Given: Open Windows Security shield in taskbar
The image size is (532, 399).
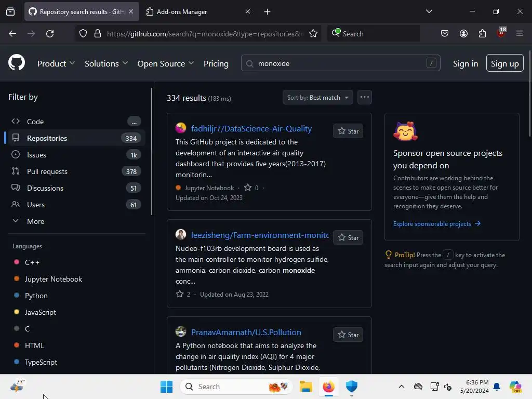Looking at the screenshot, I should coord(352,387).
